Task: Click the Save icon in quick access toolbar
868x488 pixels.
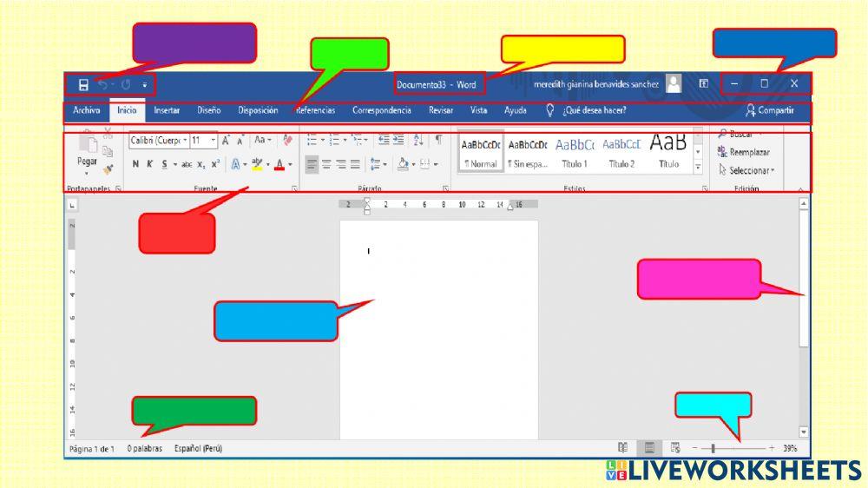Action: (x=83, y=85)
